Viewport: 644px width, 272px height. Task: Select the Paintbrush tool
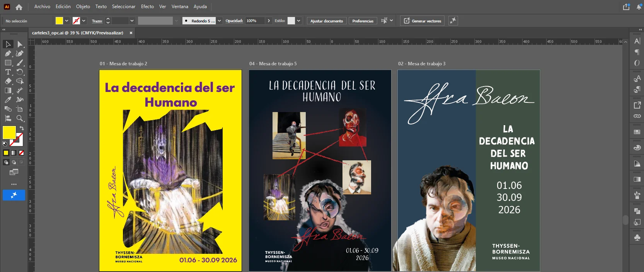tap(20, 63)
